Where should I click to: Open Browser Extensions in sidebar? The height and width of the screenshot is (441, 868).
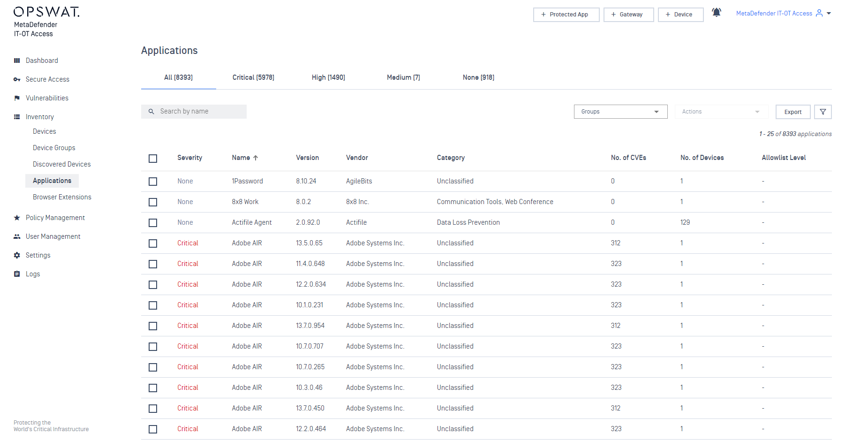point(62,197)
